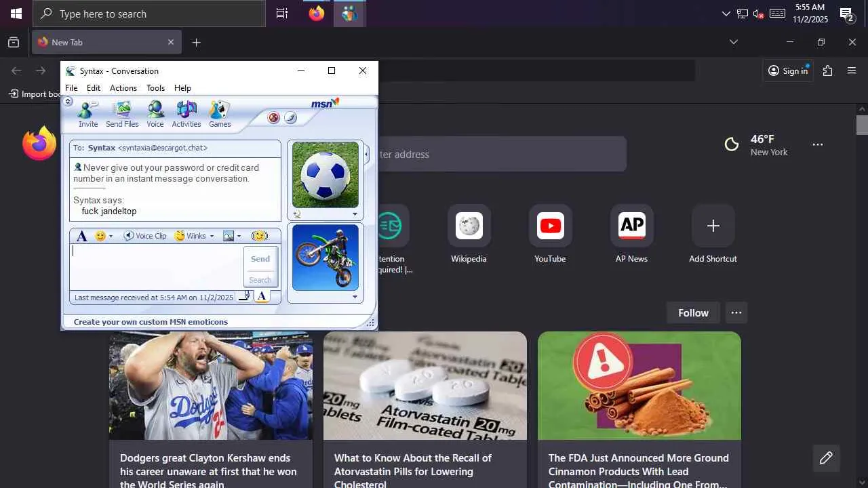Click the soccer ball display picture

pos(325,174)
